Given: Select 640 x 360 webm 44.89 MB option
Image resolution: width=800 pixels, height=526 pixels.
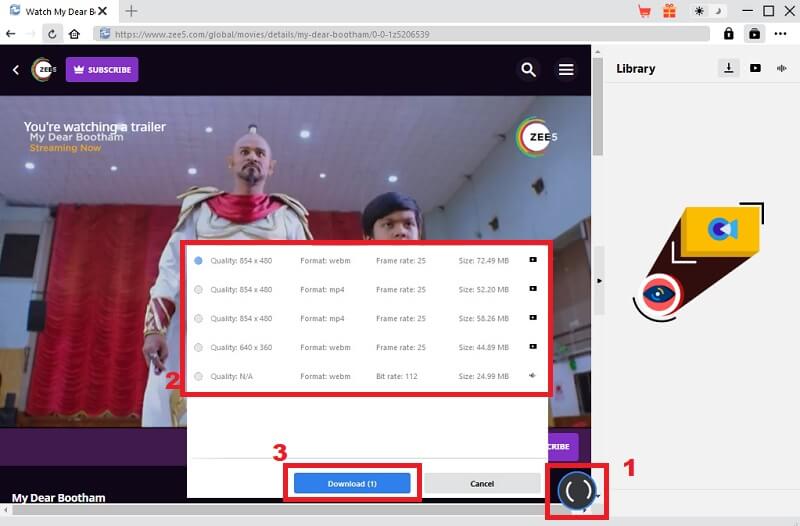Looking at the screenshot, I should [x=198, y=347].
